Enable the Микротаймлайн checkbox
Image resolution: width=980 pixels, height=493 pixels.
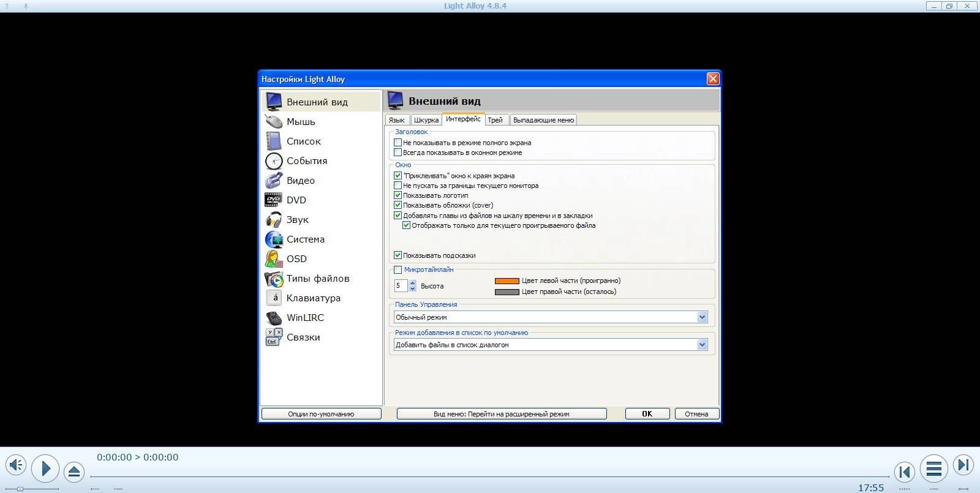(x=398, y=269)
